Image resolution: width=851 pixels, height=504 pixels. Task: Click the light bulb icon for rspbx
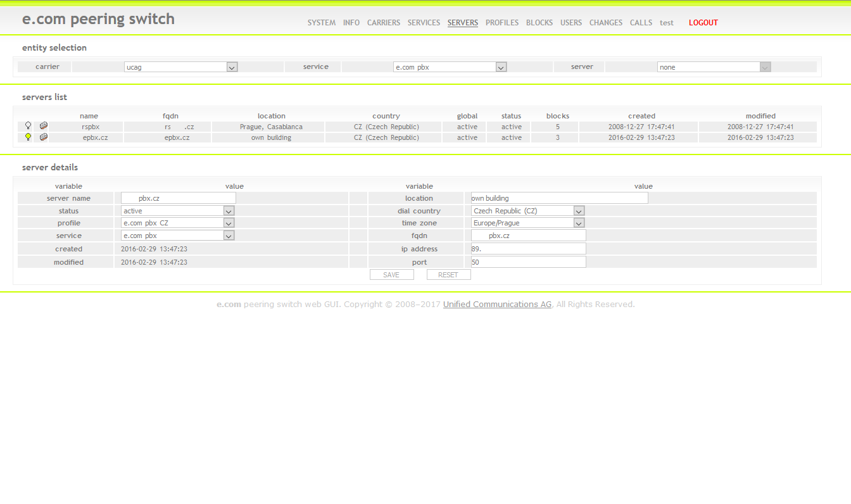(28, 126)
